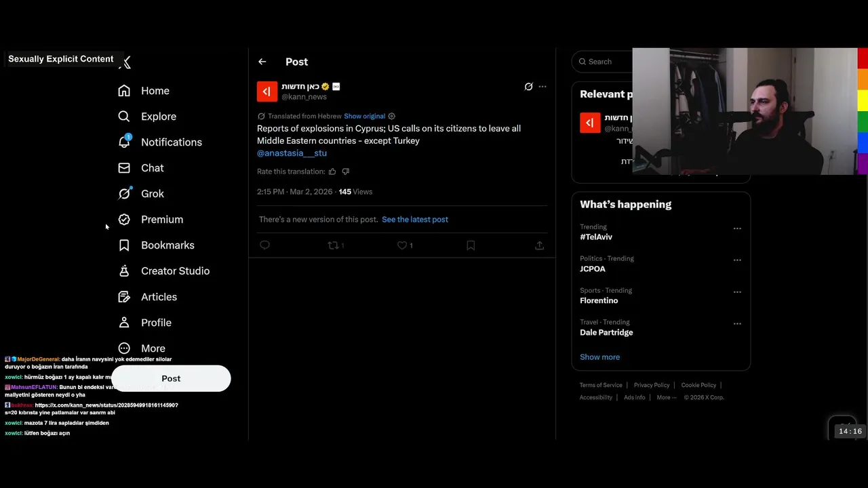Click the kann_news red avatar on post

(x=267, y=91)
